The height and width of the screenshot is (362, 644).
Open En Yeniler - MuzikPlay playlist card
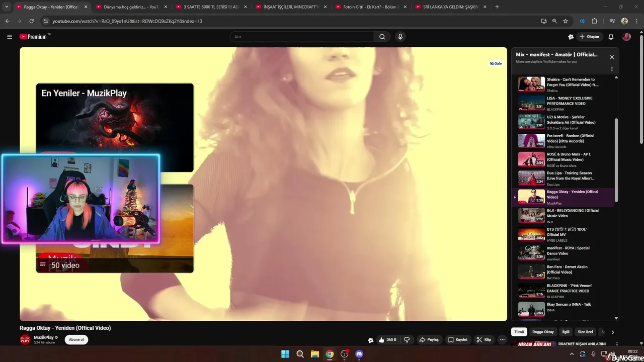pos(115,128)
